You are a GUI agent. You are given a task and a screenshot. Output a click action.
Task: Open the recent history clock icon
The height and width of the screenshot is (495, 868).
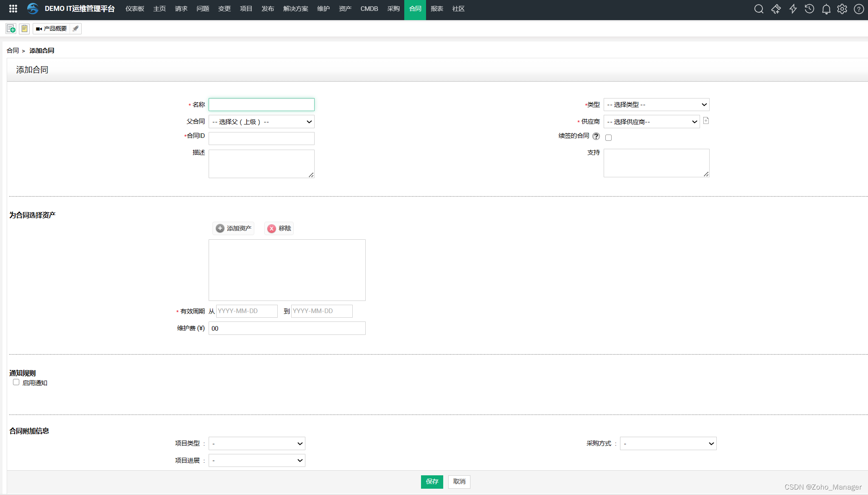pyautogui.click(x=809, y=9)
